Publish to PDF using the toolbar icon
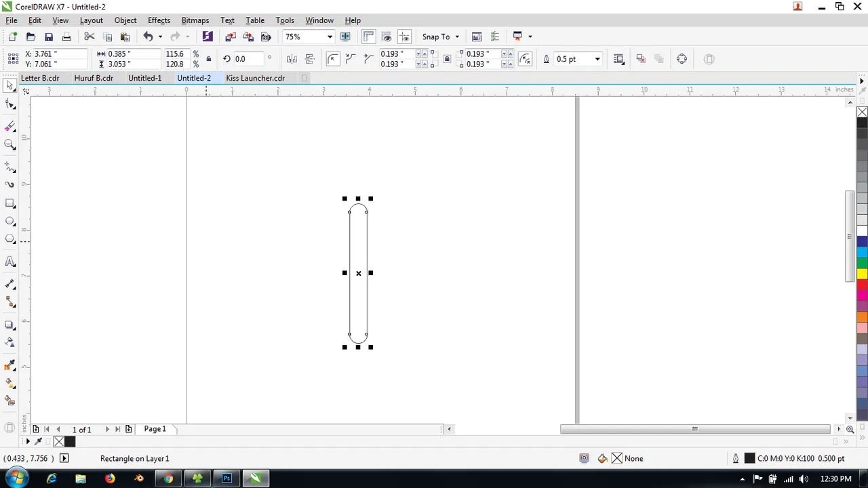The height and width of the screenshot is (488, 868). coord(266,37)
